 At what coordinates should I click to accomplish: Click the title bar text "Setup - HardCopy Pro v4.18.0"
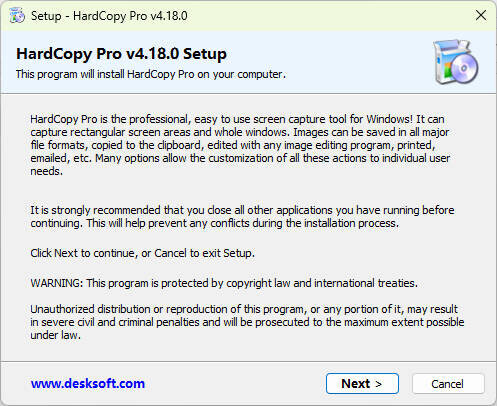[109, 16]
